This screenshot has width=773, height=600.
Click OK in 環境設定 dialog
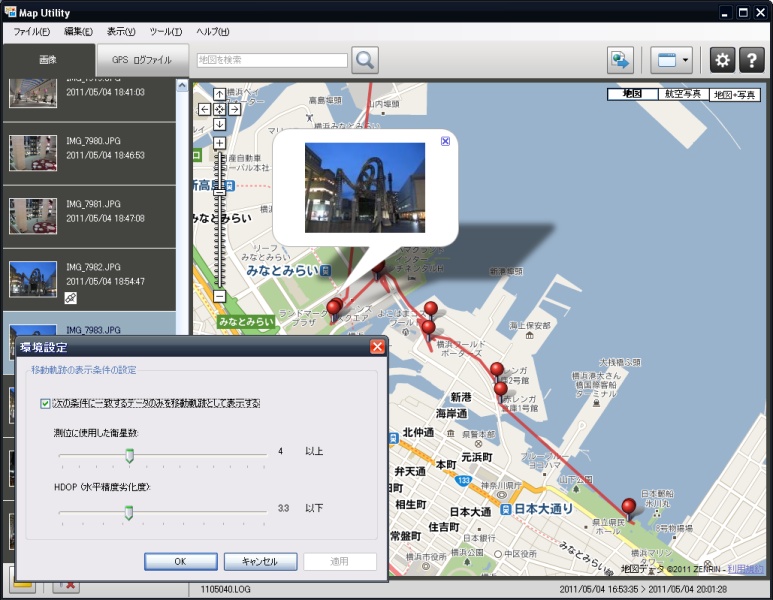point(180,561)
